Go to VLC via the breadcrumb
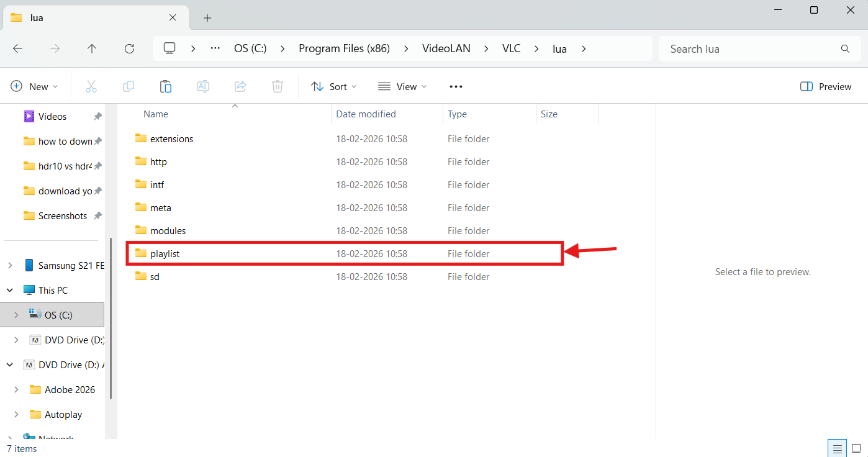868x457 pixels. [511, 48]
